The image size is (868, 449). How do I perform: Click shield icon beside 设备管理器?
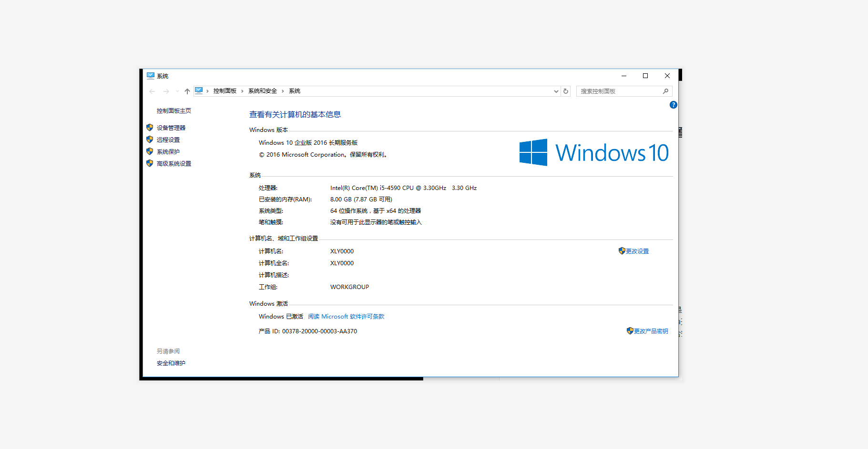point(150,128)
